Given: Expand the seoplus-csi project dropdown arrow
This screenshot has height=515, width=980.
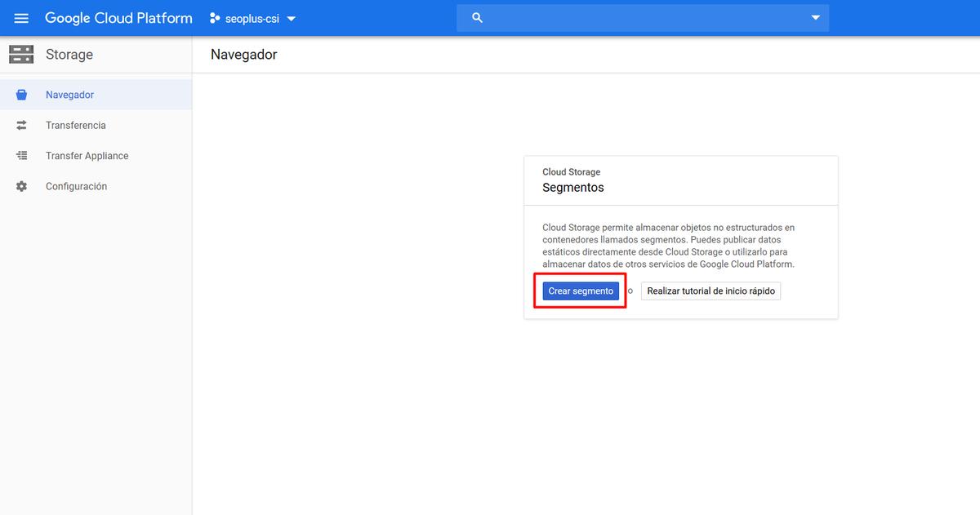Looking at the screenshot, I should click(292, 19).
